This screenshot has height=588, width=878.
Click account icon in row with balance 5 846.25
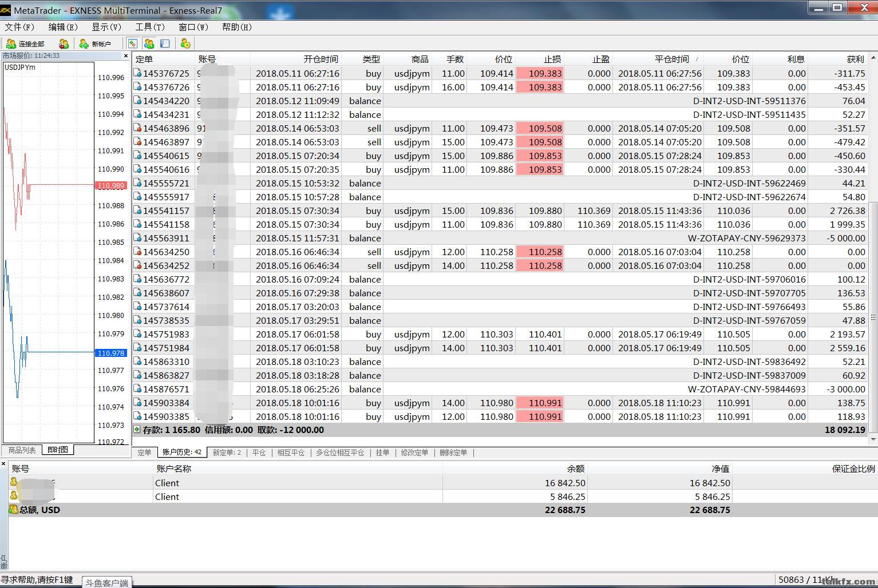click(14, 496)
